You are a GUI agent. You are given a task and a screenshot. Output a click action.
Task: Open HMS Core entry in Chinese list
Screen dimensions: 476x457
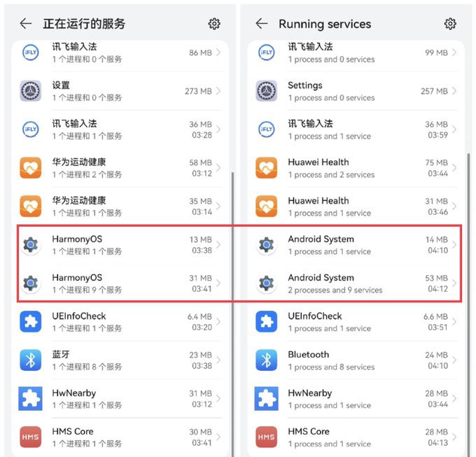(x=120, y=437)
